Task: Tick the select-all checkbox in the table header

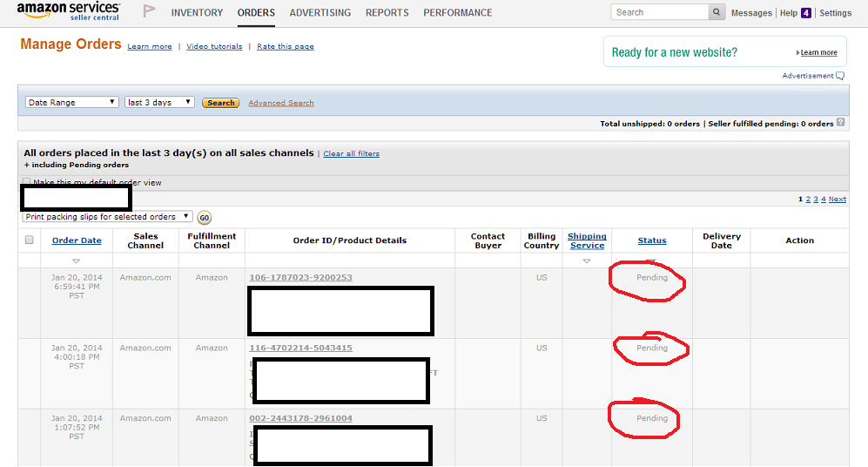Action: (30, 240)
